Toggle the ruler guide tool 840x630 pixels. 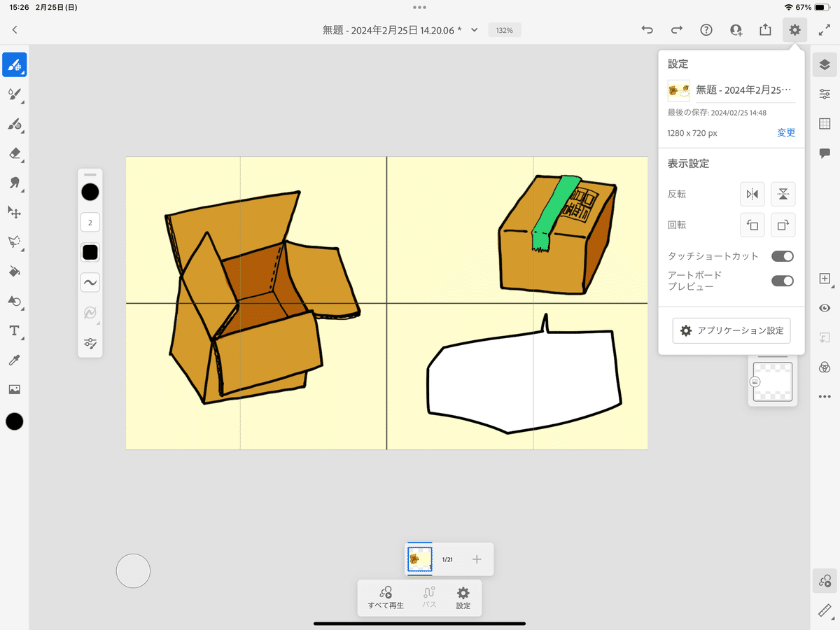(x=825, y=610)
